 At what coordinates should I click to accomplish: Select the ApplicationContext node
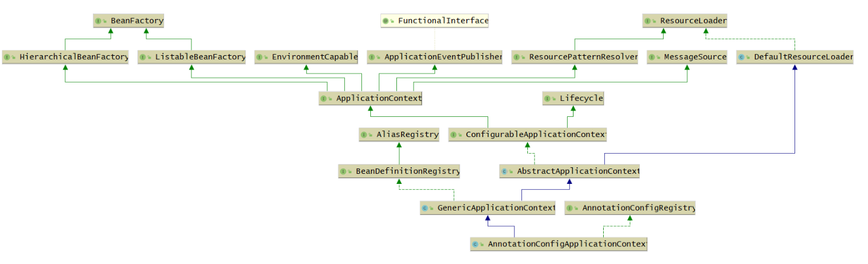click(370, 98)
